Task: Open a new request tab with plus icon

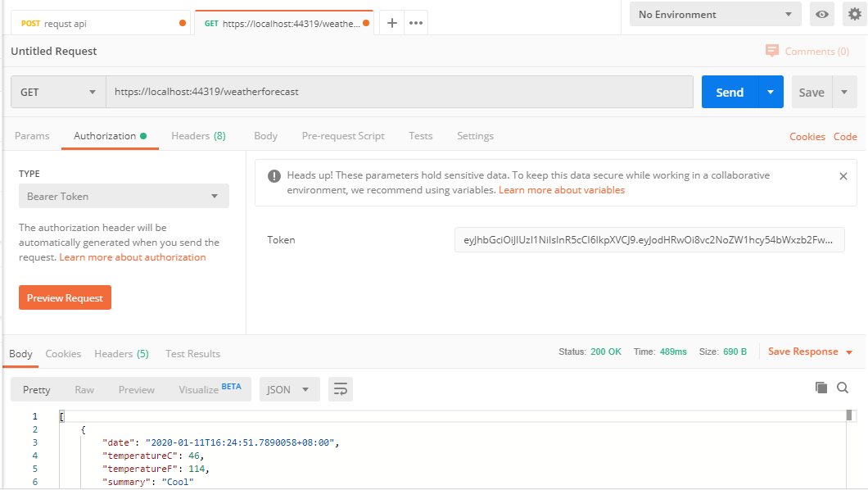Action: pyautogui.click(x=392, y=23)
